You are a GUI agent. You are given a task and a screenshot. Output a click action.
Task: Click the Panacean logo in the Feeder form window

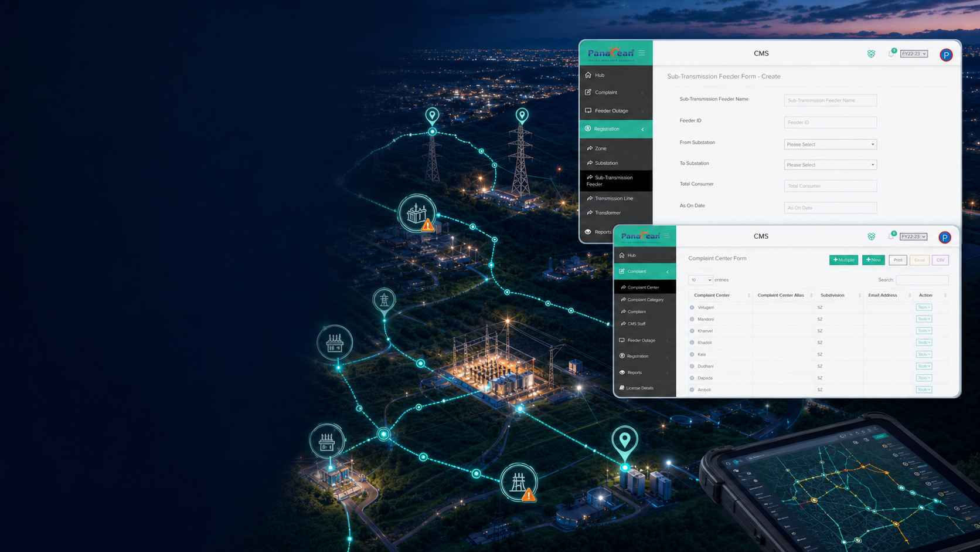(610, 53)
